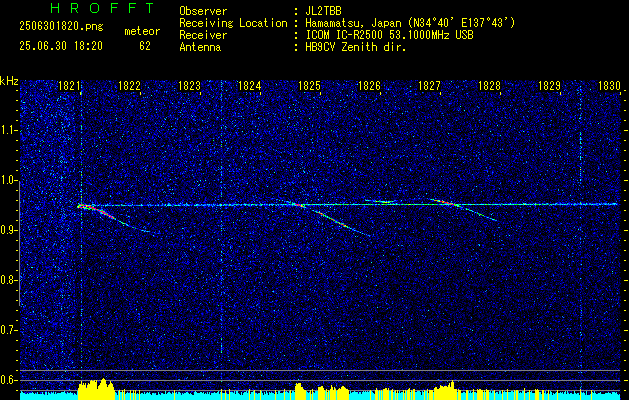Select the filename 2506301820.png

point(61,27)
